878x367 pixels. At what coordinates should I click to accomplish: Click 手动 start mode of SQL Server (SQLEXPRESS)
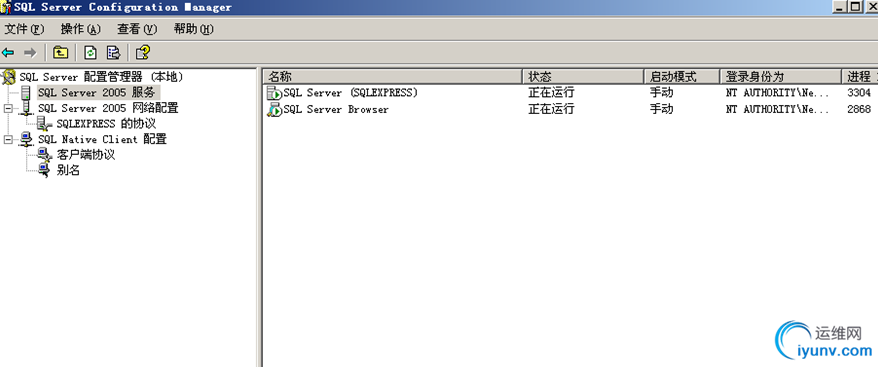tap(661, 93)
